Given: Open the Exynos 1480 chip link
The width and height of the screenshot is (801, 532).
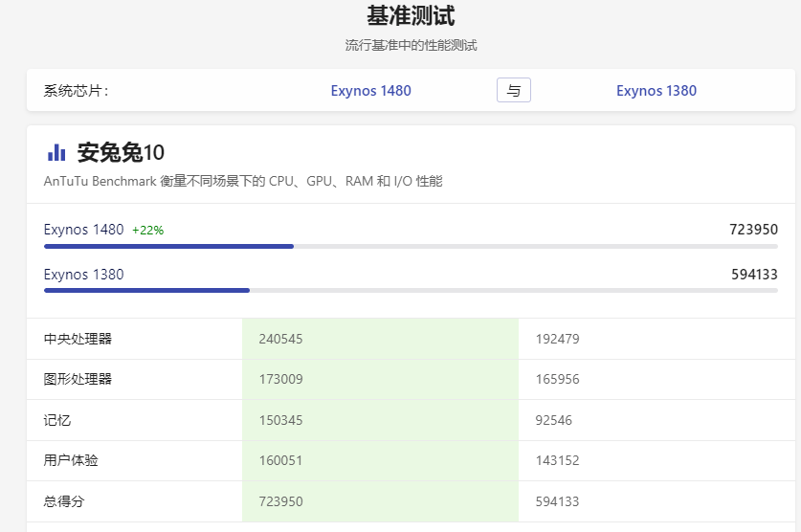Looking at the screenshot, I should tap(370, 91).
